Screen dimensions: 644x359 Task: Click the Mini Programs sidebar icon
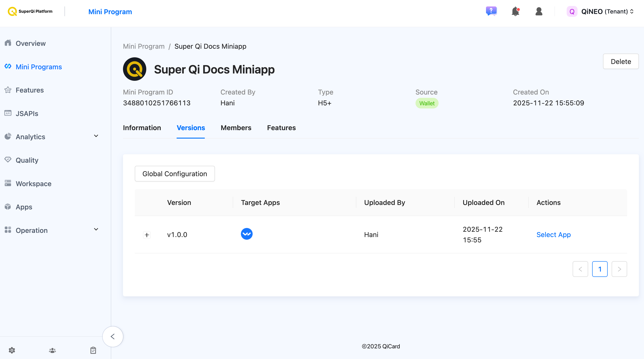pos(8,66)
